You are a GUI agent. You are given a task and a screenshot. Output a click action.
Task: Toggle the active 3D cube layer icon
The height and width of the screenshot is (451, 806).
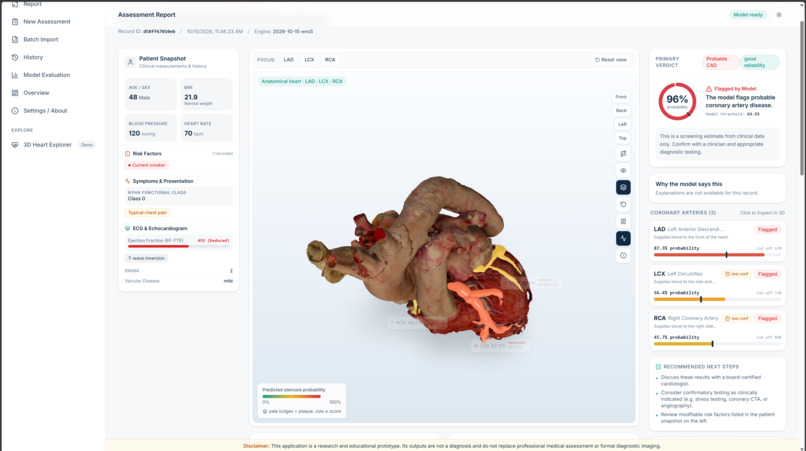[x=623, y=187]
